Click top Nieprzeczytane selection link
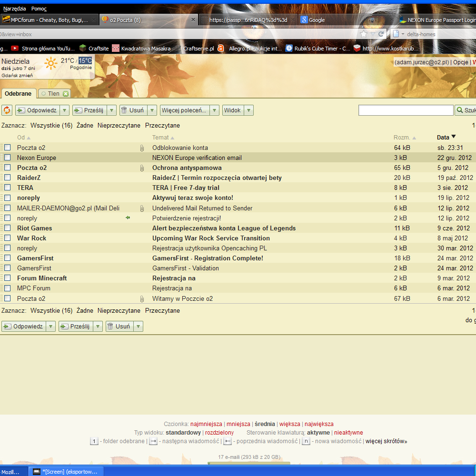Screen dimensions: 476x476 click(119, 125)
